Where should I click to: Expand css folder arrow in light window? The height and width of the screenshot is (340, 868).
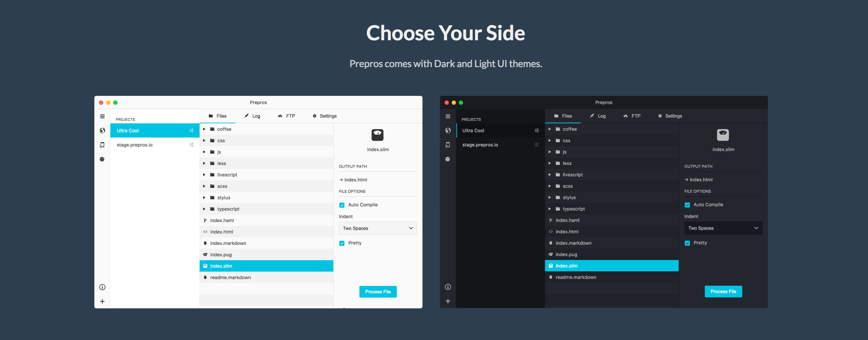[204, 141]
